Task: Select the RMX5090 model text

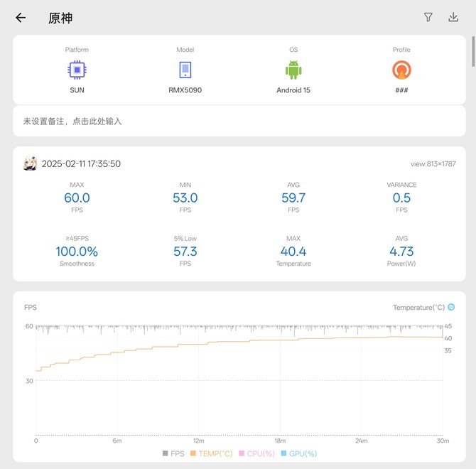Action: [x=185, y=90]
